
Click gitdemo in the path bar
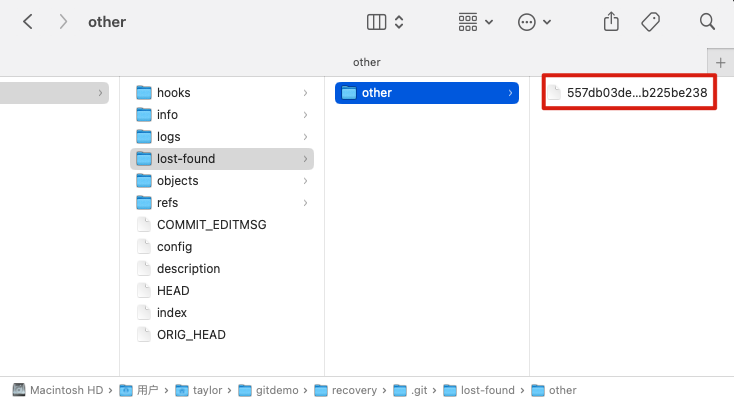[268, 390]
